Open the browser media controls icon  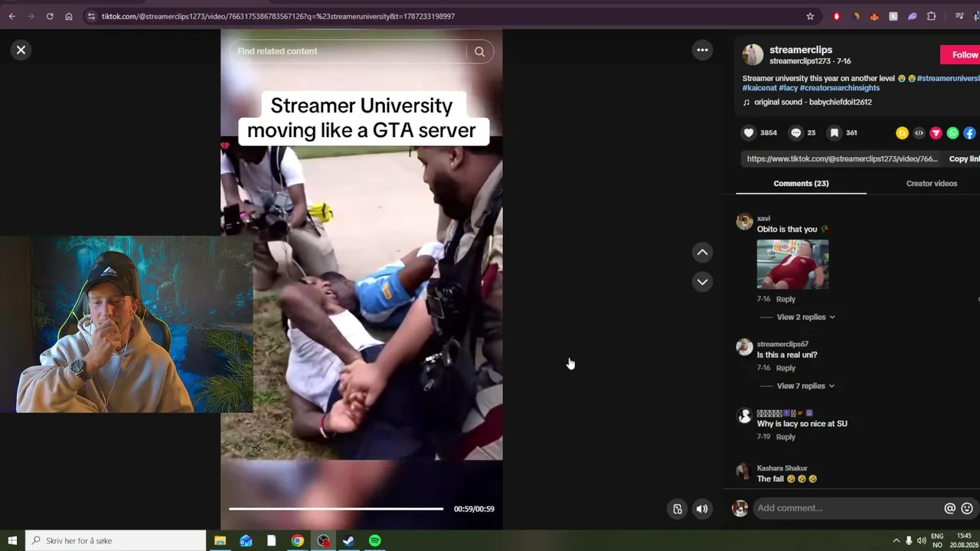tap(959, 16)
